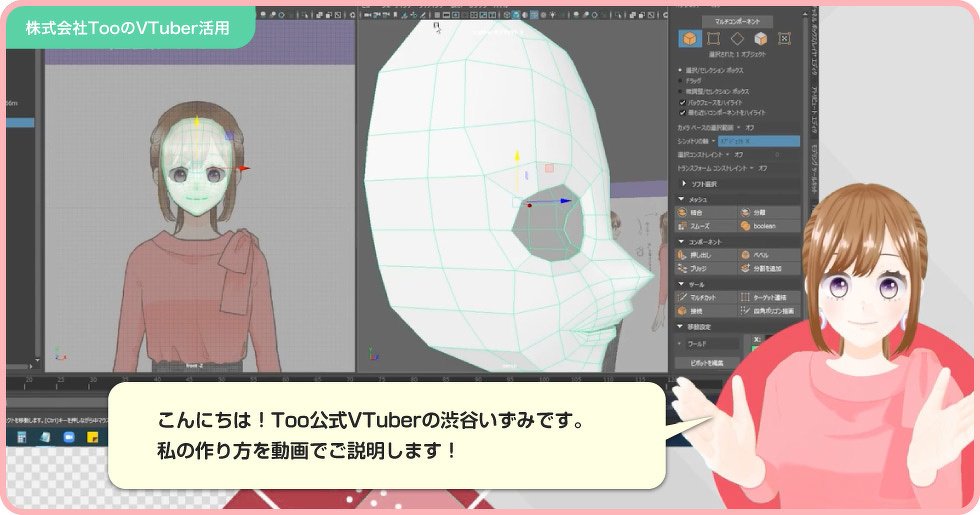Screen dimensions: 980x515
Task: Click the 分離 (Separate) mesh tool
Action: click(769, 212)
